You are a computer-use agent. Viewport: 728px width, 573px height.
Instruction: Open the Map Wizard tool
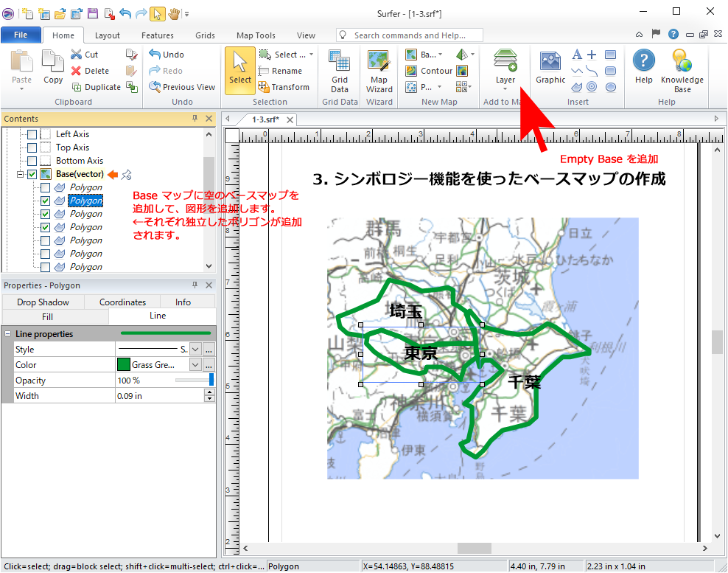(x=379, y=72)
